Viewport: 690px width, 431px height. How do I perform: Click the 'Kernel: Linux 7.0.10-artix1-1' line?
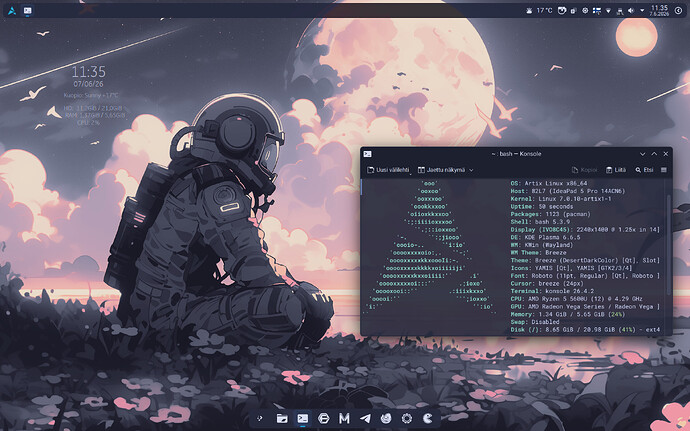click(x=561, y=199)
